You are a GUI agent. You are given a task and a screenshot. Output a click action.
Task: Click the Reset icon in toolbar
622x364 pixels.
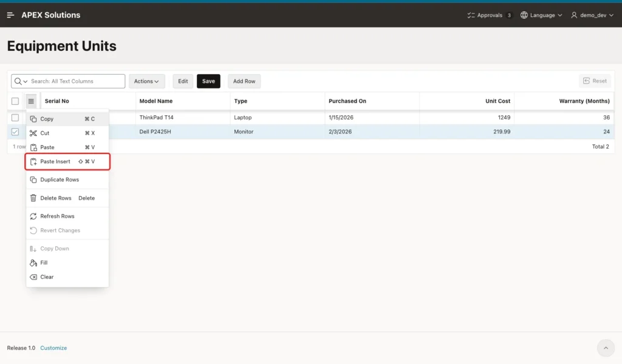coord(586,81)
